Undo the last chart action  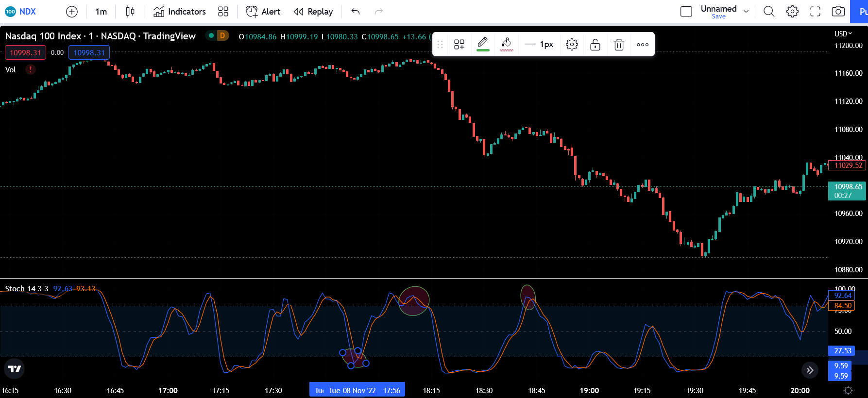tap(356, 12)
